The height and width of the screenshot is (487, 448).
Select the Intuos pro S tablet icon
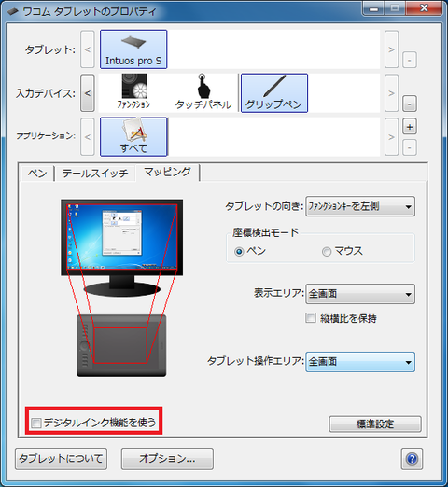click(133, 49)
